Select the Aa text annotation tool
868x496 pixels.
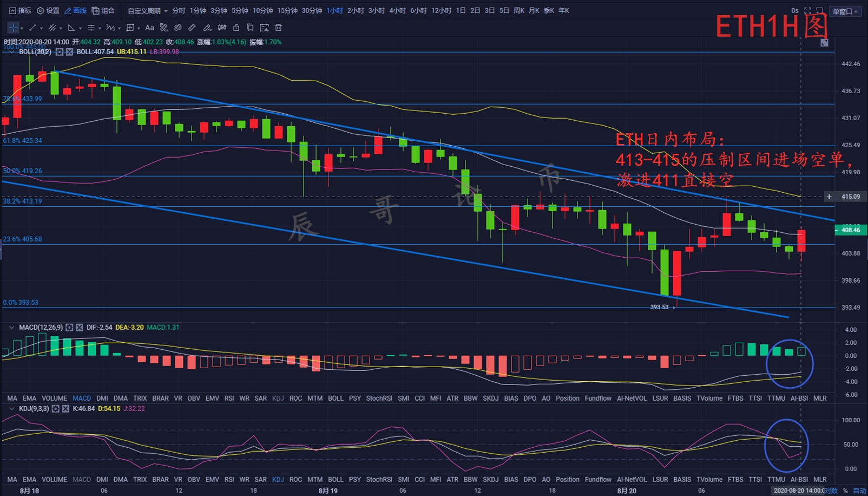[x=150, y=28]
